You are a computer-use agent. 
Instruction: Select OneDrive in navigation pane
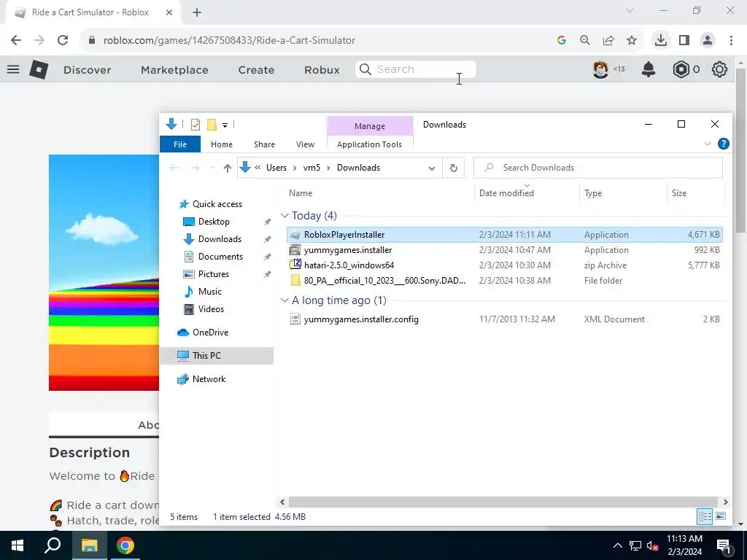(x=210, y=332)
